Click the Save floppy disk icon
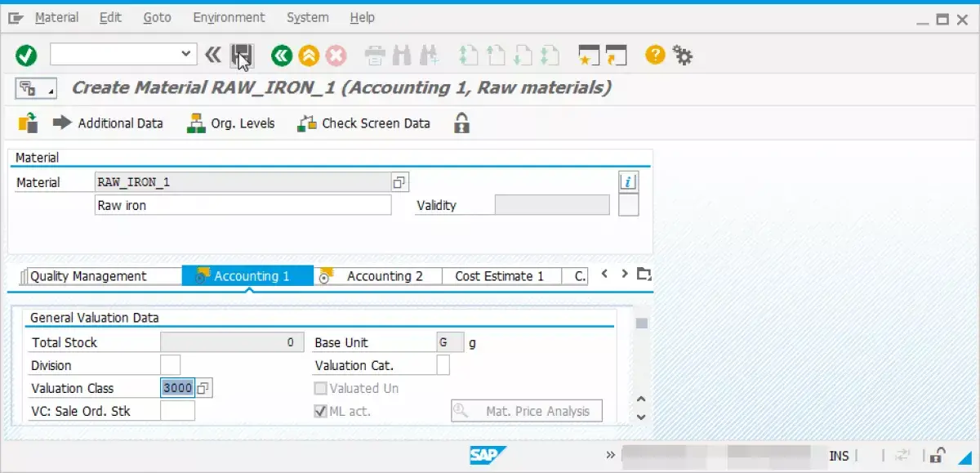The height and width of the screenshot is (473, 980). 243,56
